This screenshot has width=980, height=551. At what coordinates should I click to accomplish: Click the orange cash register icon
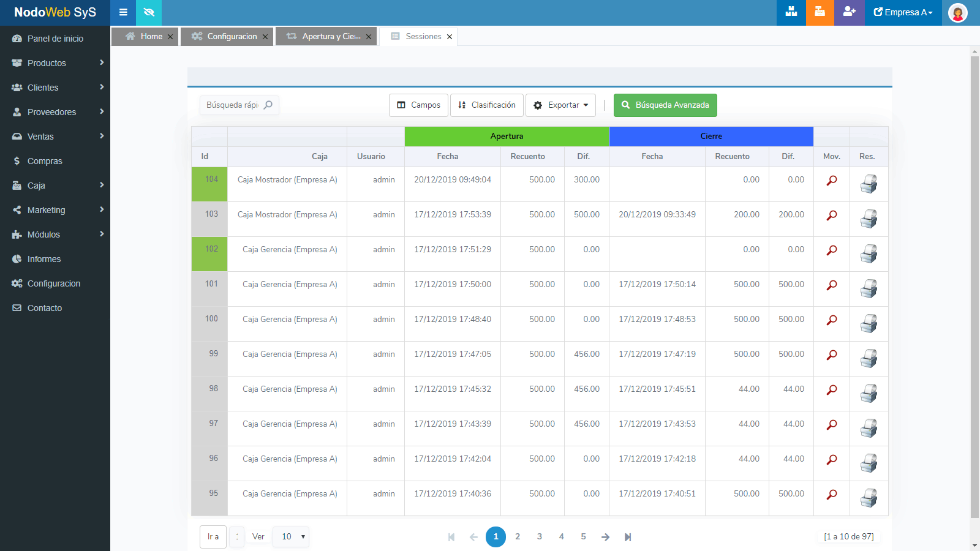pos(820,12)
